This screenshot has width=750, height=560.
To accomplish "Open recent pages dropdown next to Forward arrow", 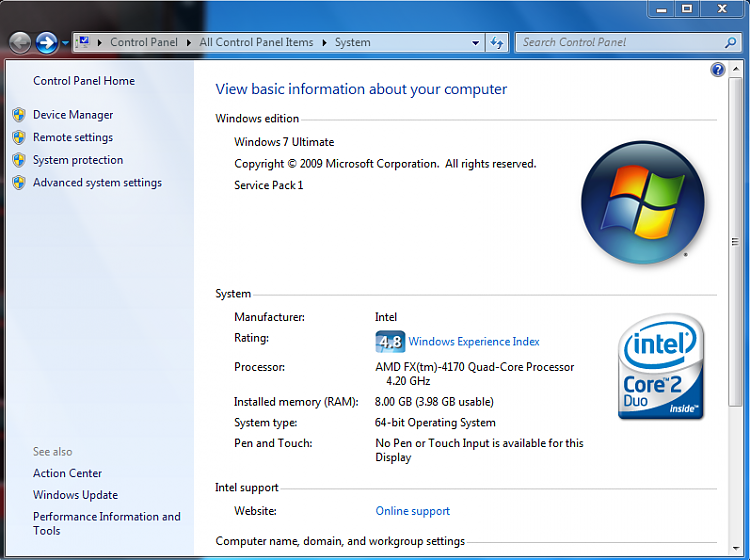I will 65,43.
